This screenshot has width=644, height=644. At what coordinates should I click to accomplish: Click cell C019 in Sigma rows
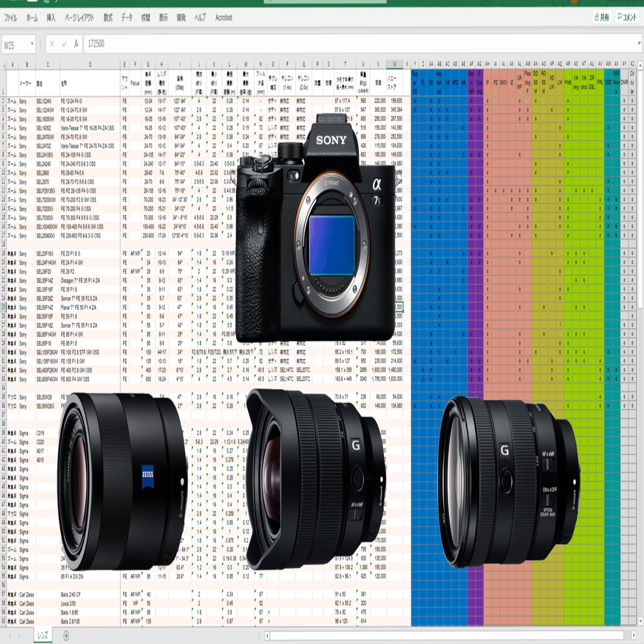pyautogui.click(x=47, y=433)
